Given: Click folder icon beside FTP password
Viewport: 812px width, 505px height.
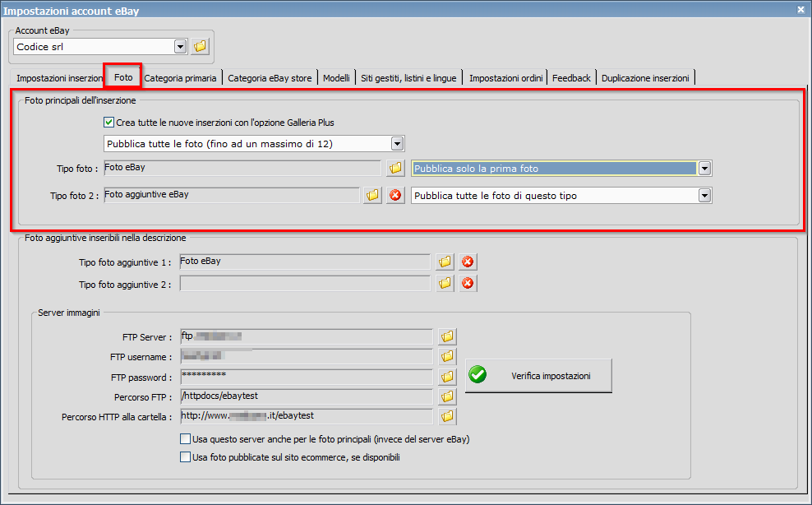Looking at the screenshot, I should pyautogui.click(x=447, y=377).
